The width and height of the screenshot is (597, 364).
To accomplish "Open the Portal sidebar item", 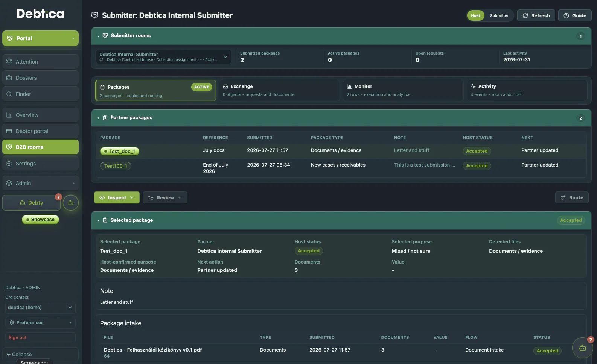I will point(40,38).
